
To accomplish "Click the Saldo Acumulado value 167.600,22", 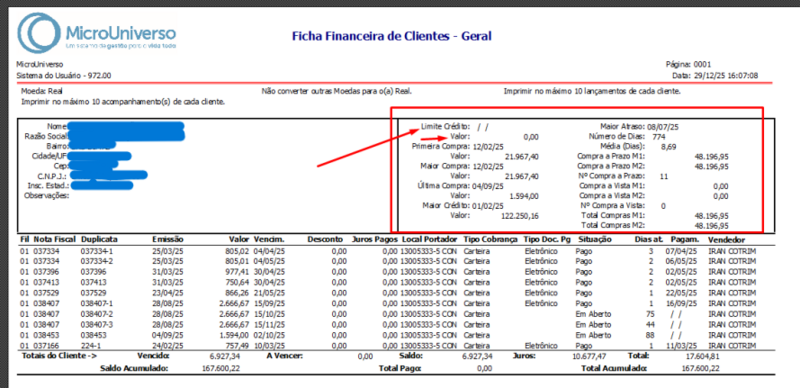I will (221, 368).
